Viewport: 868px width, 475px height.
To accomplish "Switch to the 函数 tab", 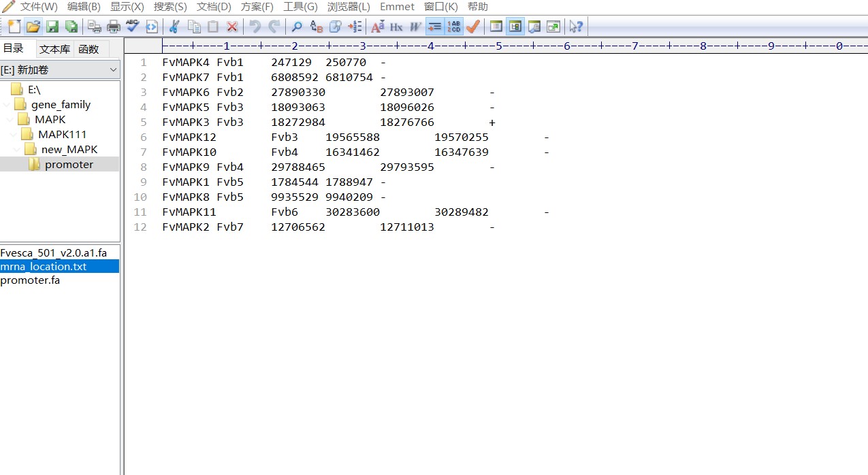I will coord(89,49).
